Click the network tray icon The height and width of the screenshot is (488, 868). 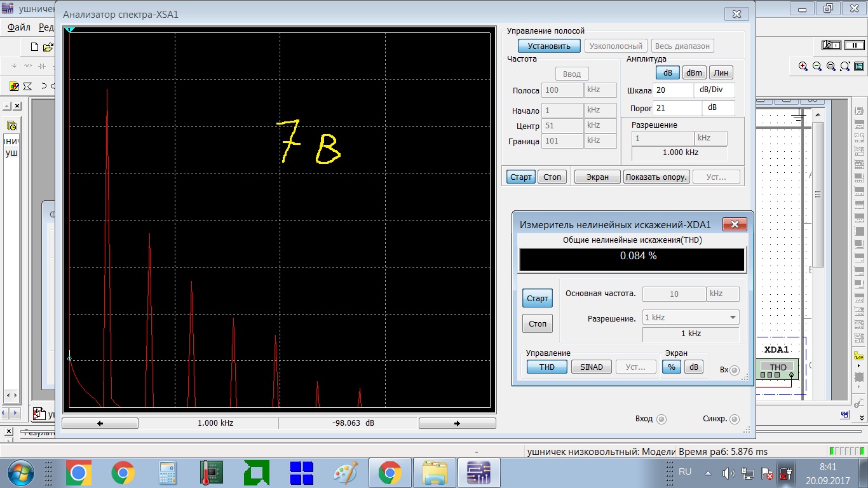[749, 473]
